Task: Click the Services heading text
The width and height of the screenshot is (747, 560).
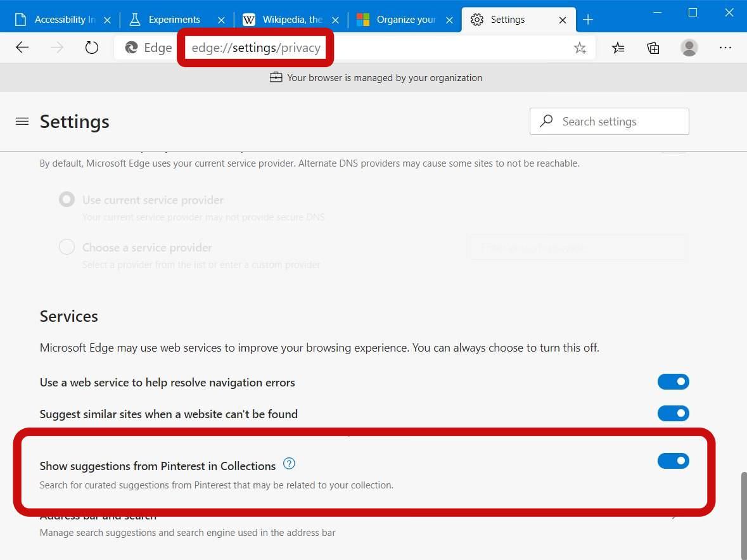Action: (x=68, y=316)
